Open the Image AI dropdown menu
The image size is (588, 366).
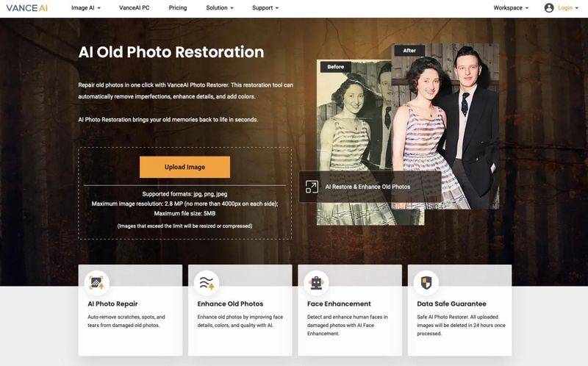click(x=86, y=8)
